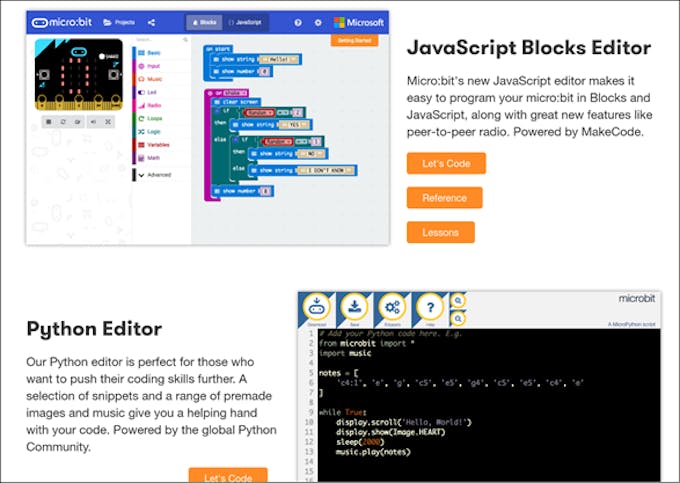The height and width of the screenshot is (483, 680).
Task: Open the Projects folder menu
Action: [x=119, y=22]
